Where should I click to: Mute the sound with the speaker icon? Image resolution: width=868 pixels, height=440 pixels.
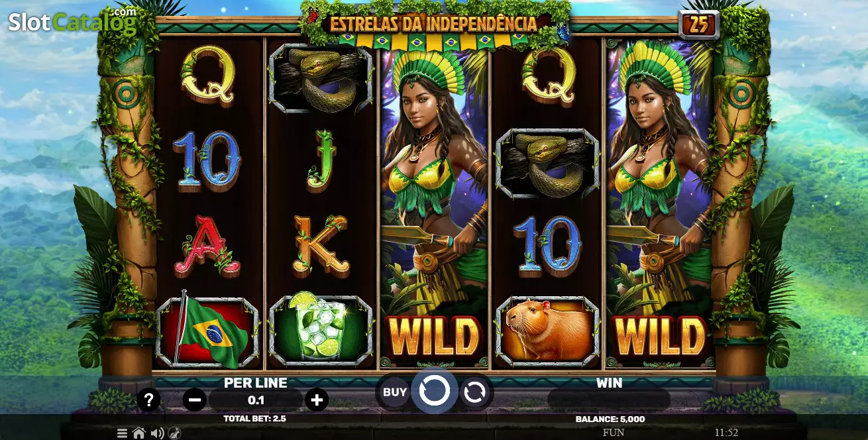[x=157, y=433]
